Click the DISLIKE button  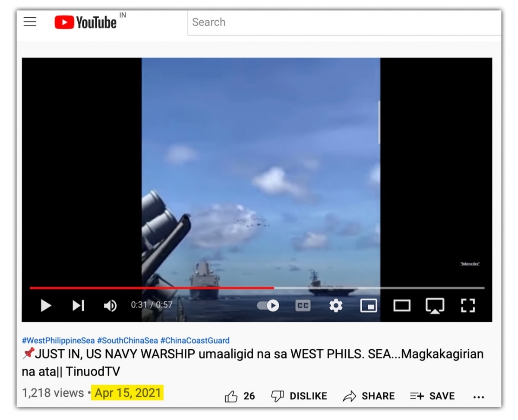(299, 396)
